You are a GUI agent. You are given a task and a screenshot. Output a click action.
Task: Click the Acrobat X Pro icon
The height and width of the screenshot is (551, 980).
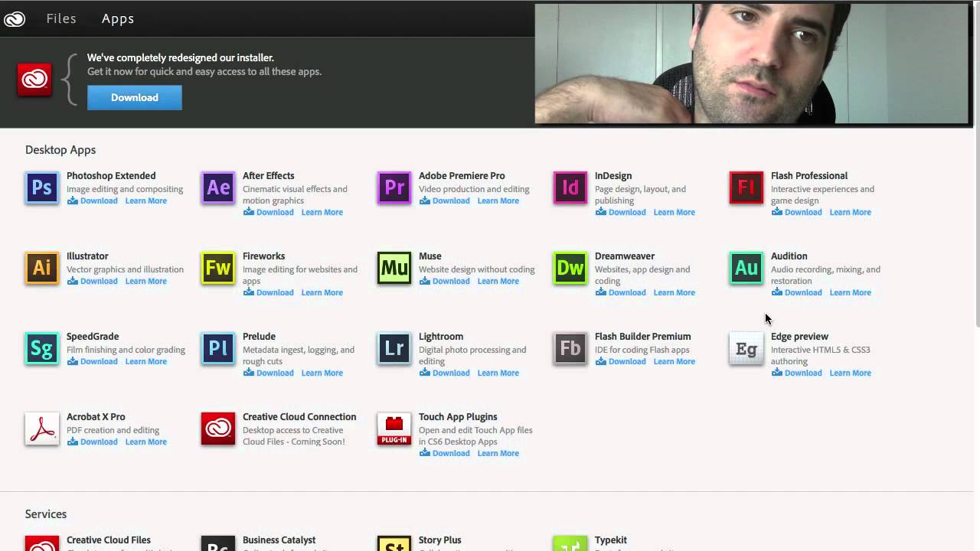42,429
